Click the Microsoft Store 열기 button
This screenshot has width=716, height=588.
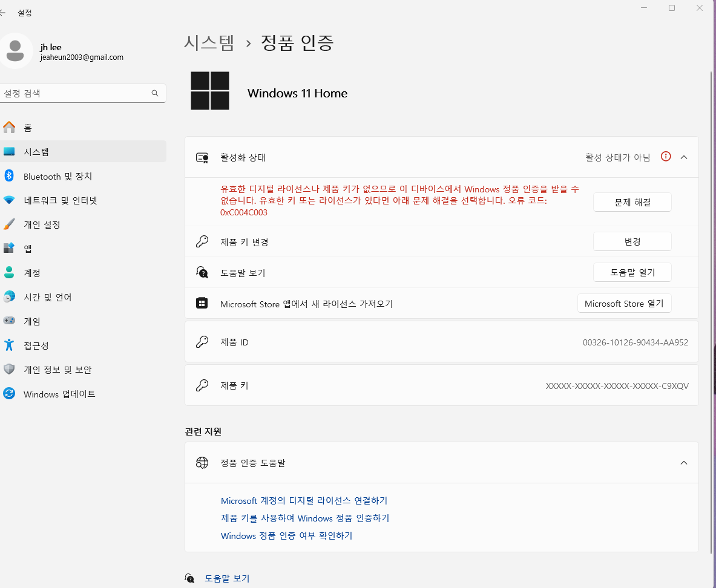click(x=624, y=303)
